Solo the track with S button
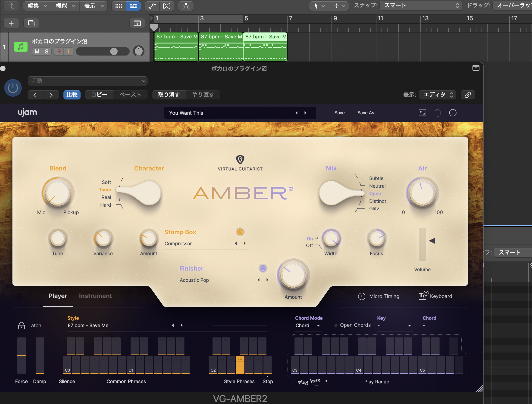 tap(47, 51)
